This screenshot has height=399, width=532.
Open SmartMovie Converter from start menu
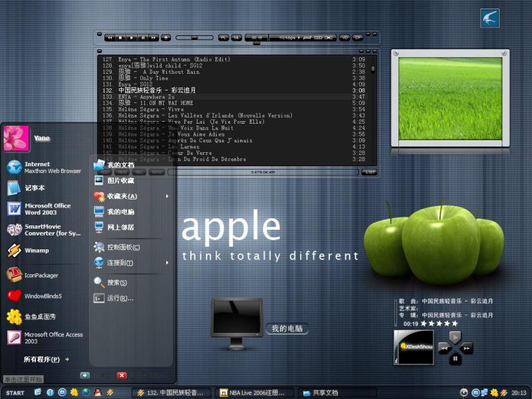pyautogui.click(x=52, y=230)
